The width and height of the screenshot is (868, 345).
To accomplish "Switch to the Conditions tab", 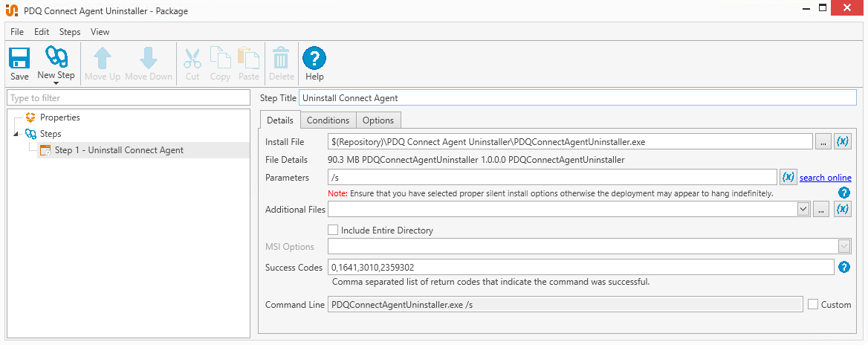I will [328, 120].
